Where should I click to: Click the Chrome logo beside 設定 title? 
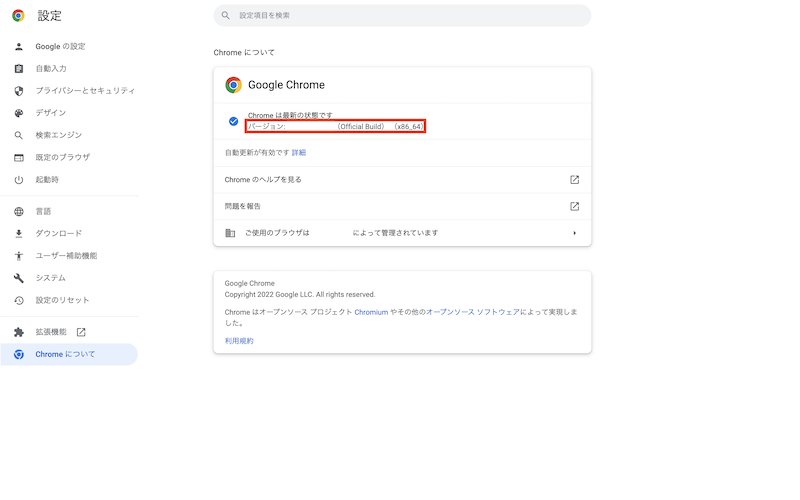[18, 16]
